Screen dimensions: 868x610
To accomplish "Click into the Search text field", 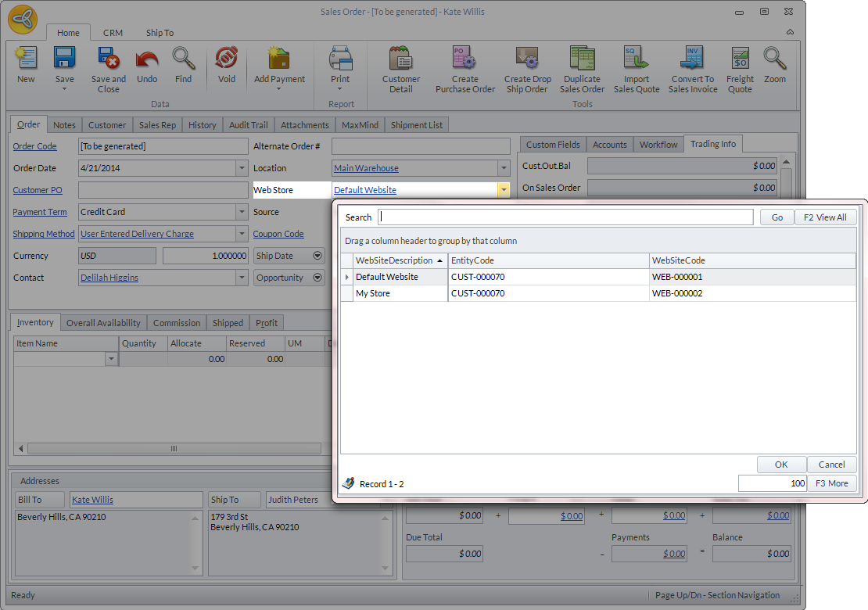I will [x=565, y=217].
